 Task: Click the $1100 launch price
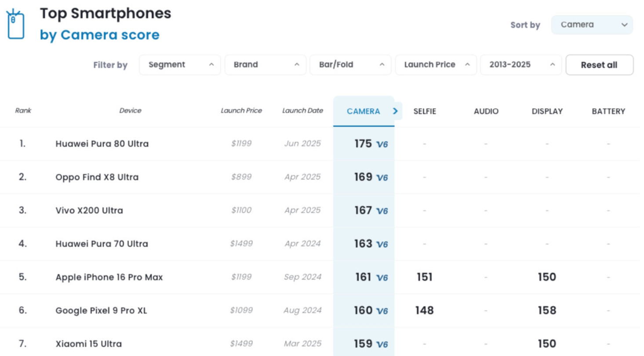pyautogui.click(x=241, y=211)
